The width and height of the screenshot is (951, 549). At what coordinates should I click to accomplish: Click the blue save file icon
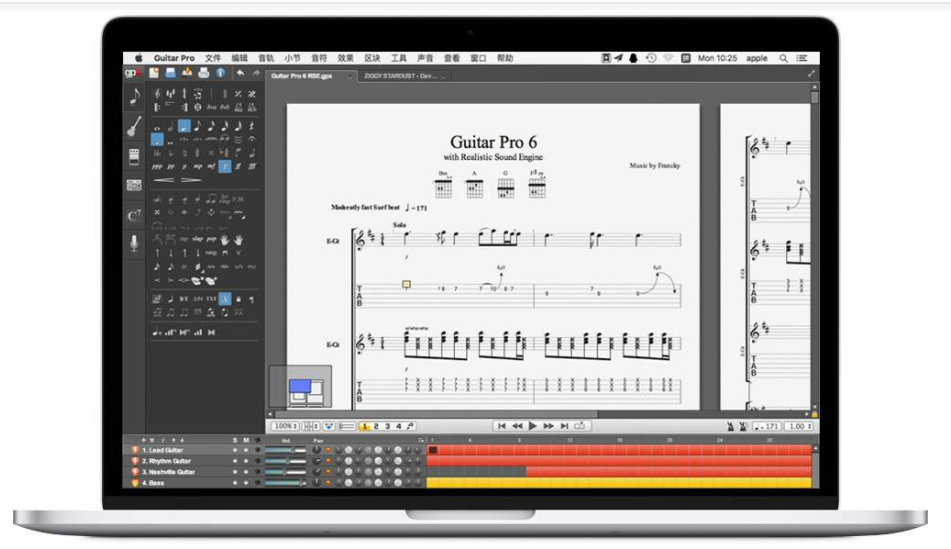tap(170, 73)
